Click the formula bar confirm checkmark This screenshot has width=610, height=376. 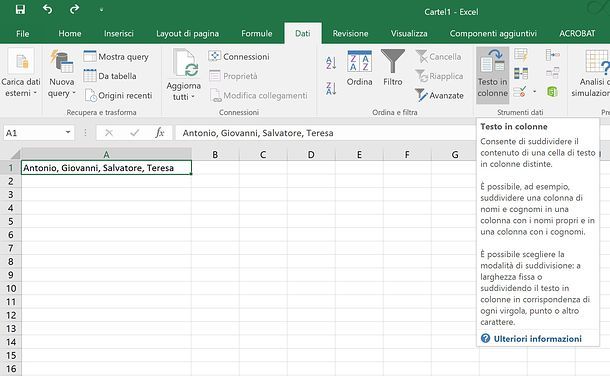click(135, 133)
